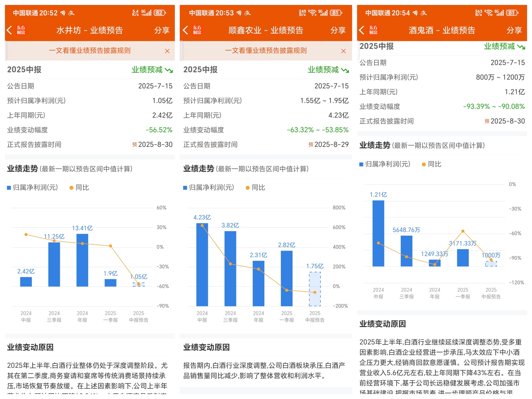Go back from 水井坊 业绩预告 page
This screenshot has width=532, height=399.
(9, 30)
